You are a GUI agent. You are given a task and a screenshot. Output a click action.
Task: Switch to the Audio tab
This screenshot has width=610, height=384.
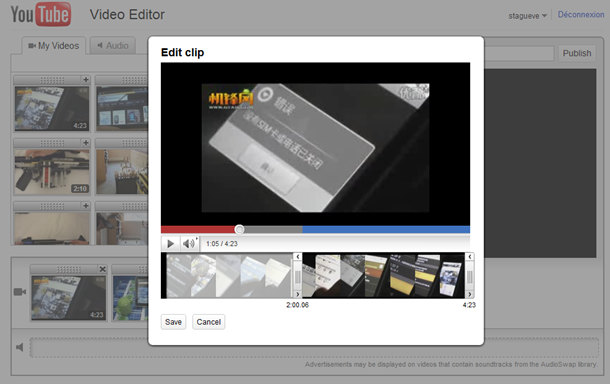pyautogui.click(x=113, y=46)
